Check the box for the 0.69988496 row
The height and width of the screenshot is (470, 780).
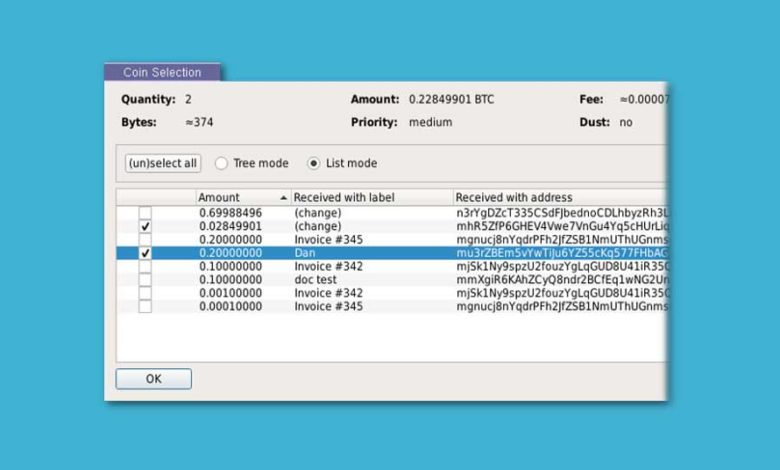tap(145, 214)
